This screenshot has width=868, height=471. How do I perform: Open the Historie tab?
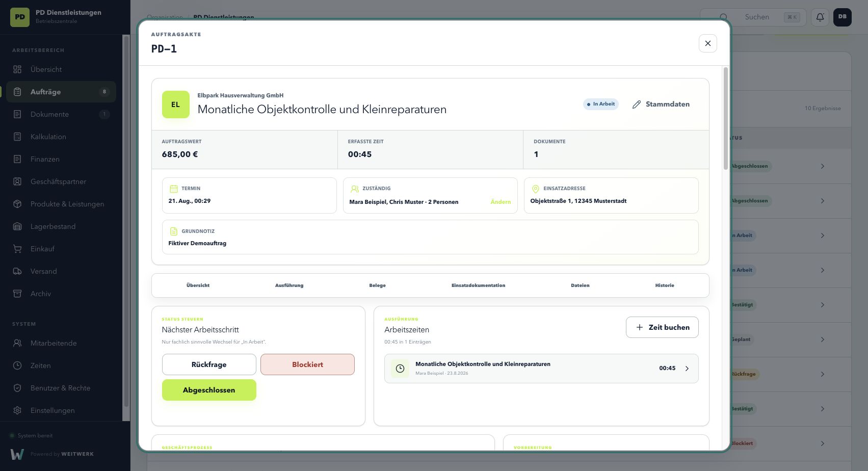click(665, 285)
